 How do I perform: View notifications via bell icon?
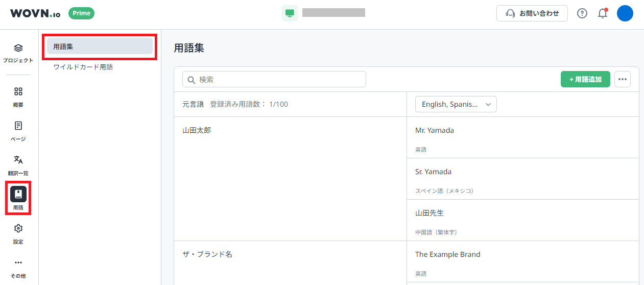603,14
